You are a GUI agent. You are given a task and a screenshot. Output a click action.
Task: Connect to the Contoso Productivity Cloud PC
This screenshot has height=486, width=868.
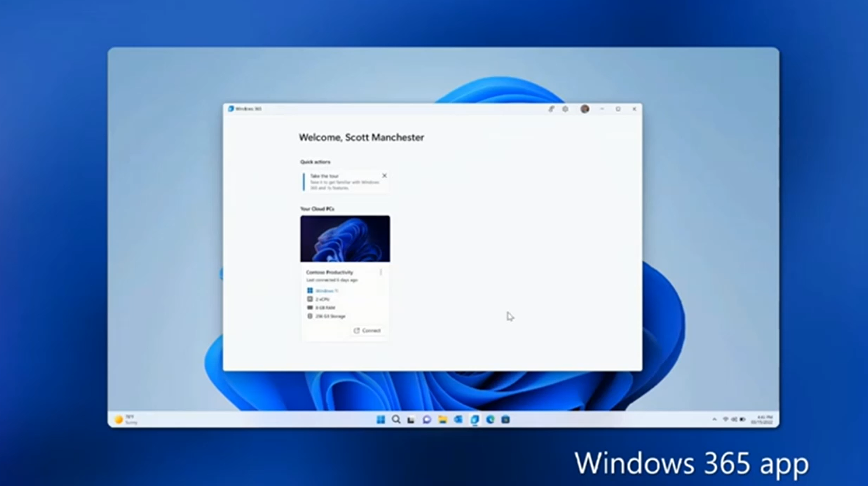tap(367, 330)
